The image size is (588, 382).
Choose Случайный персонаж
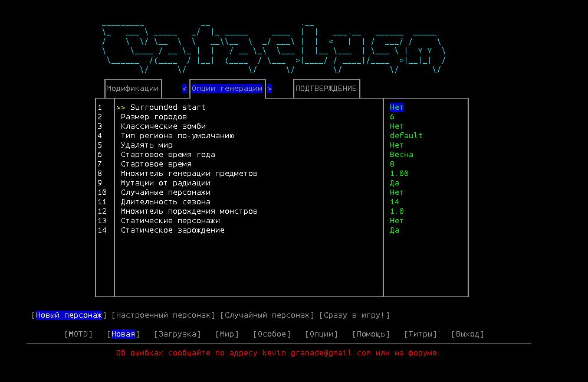[x=267, y=315]
